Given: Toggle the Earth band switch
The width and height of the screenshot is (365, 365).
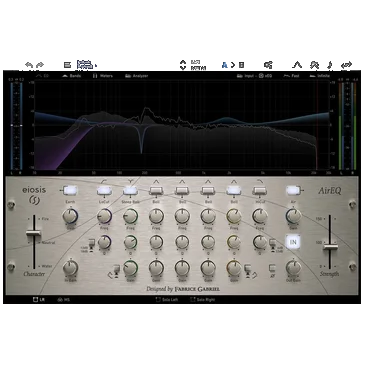Looking at the screenshot, I should tap(70, 191).
